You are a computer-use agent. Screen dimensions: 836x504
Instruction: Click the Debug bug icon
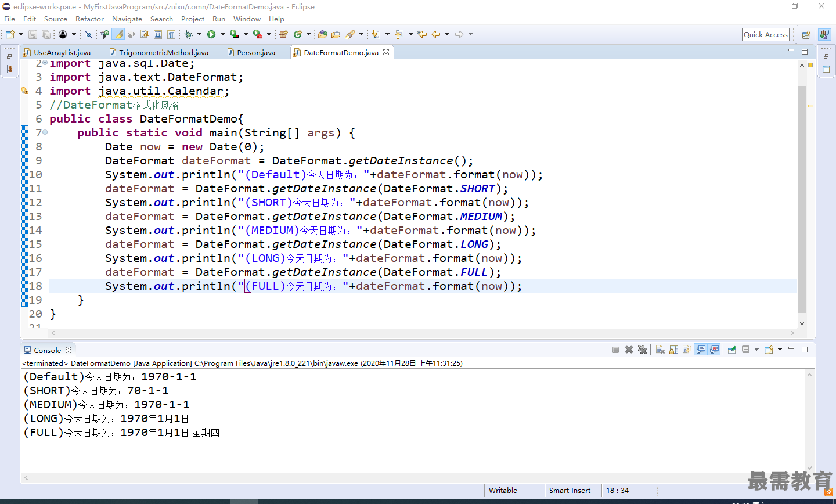[x=188, y=34]
